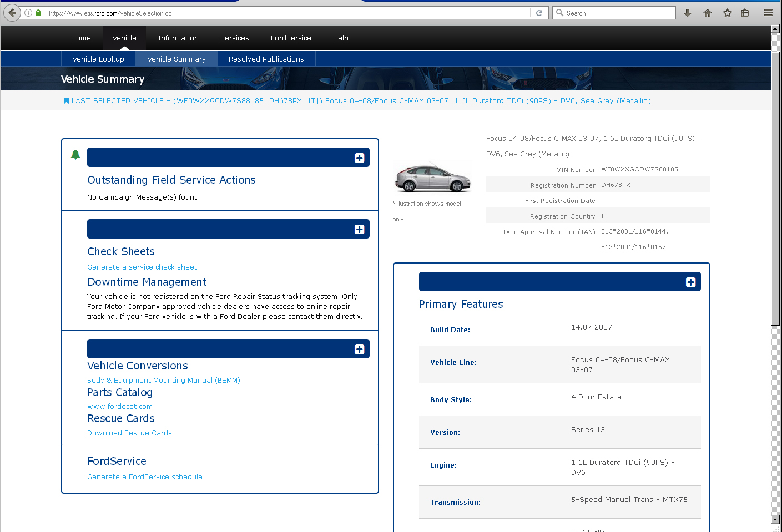
Task: Open the Information menu
Action: [178, 38]
